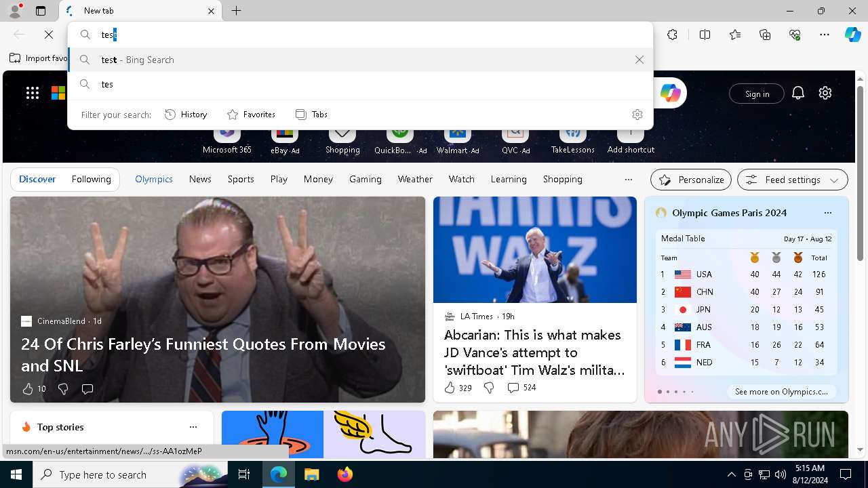Click the page vertical scrollbar
This screenshot has width=868, height=488.
860,174
